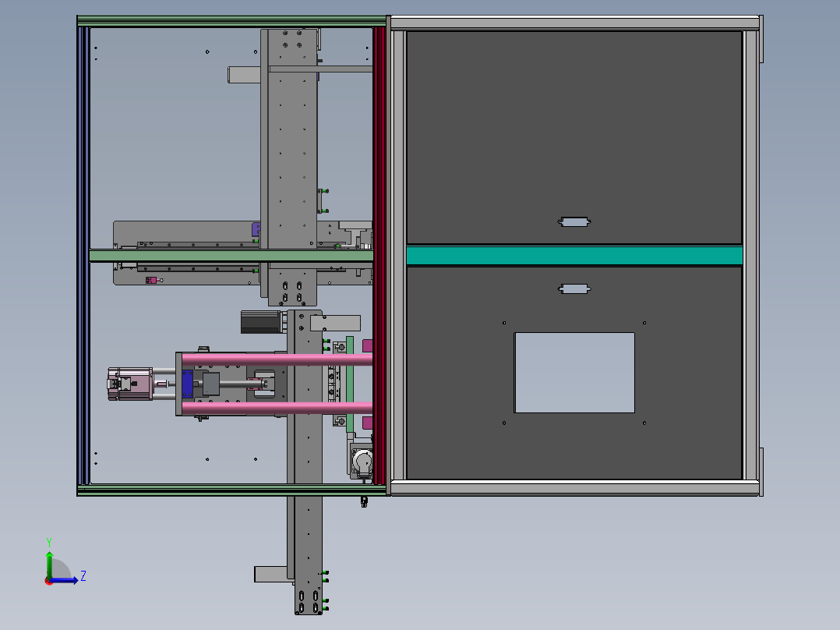Select the dark red vertical profile between the frames
The height and width of the screenshot is (630, 840).
coord(379,256)
